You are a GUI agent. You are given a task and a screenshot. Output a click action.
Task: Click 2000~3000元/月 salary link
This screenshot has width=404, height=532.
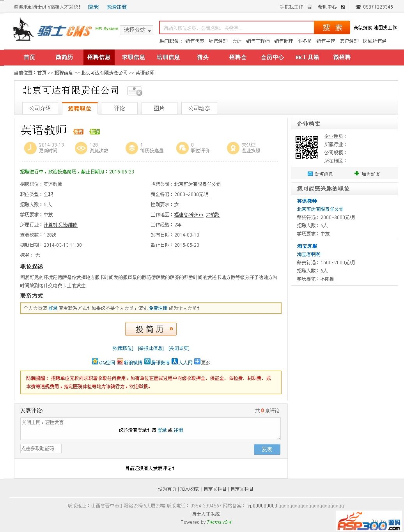coord(192,194)
